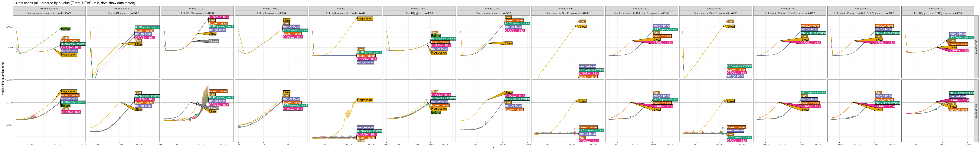Click the 'Regression' label in the shallow regression kilobytes panel
The width and height of the screenshot is (980, 151).
[364, 18]
